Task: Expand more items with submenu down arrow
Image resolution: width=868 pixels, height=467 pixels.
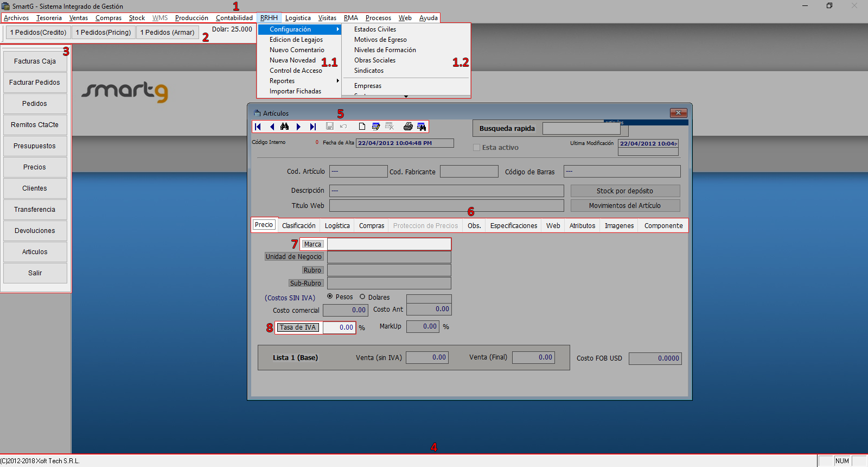Action: [x=406, y=97]
